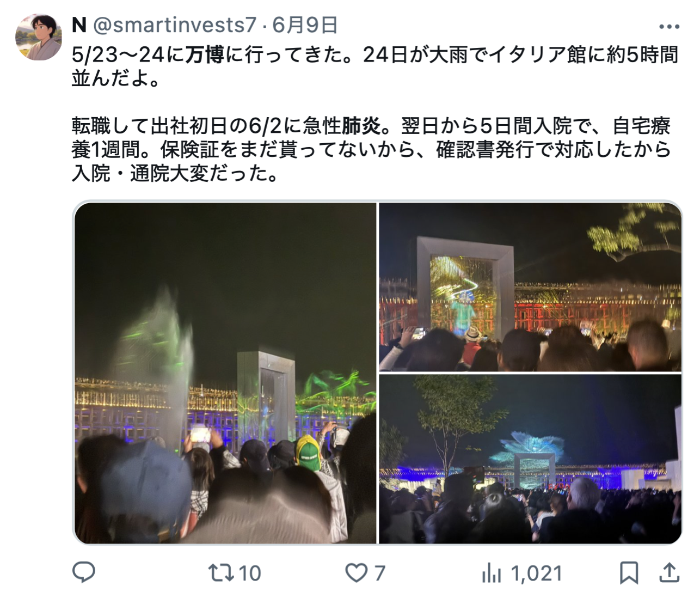Open the large fountain photo

[x=225, y=373]
